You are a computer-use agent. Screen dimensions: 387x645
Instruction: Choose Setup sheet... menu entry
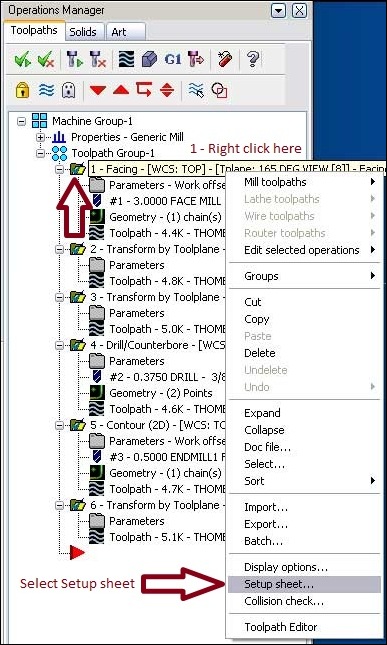point(304,584)
